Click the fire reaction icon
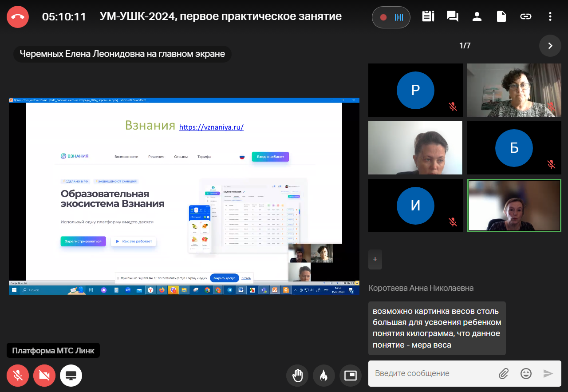Viewport: 568px width, 392px height. pos(323,376)
